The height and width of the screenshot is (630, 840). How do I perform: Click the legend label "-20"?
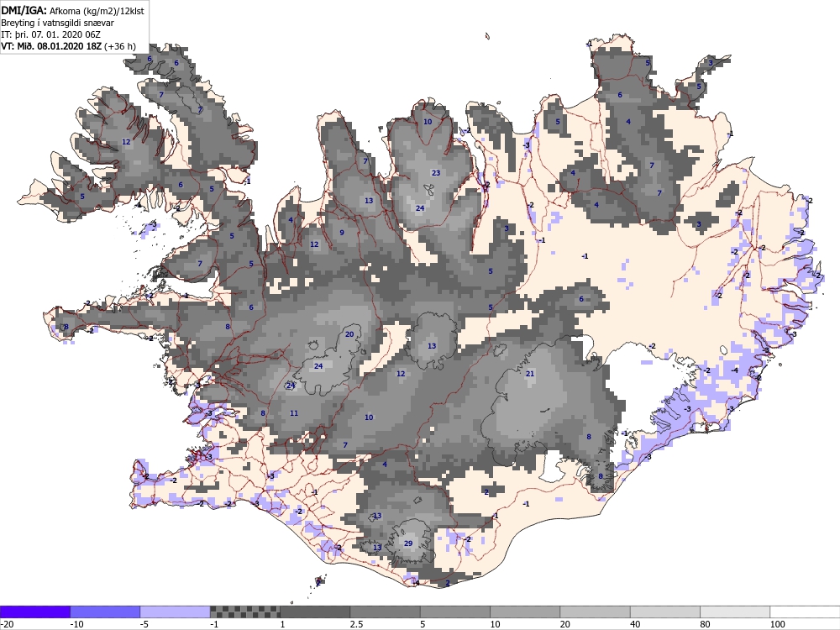7,624
